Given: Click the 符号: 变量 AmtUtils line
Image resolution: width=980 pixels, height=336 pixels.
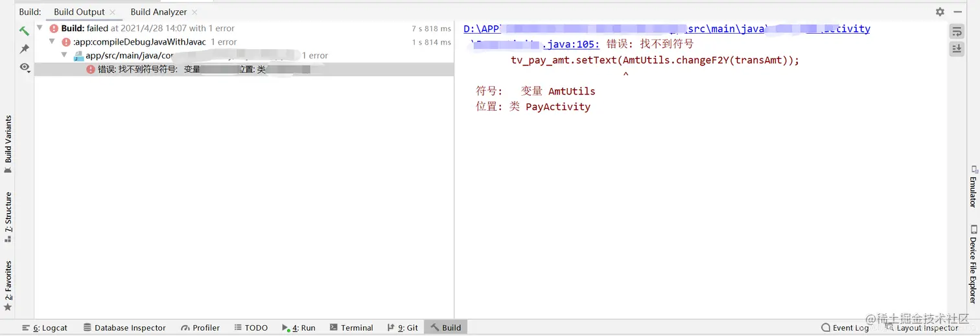Looking at the screenshot, I should tap(535, 91).
